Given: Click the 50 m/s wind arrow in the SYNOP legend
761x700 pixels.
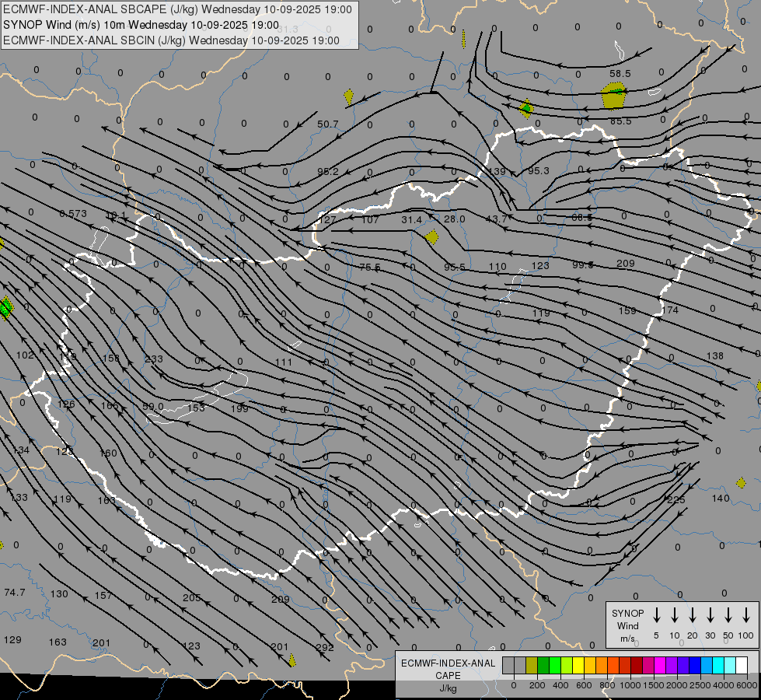Looking at the screenshot, I should click(728, 615).
